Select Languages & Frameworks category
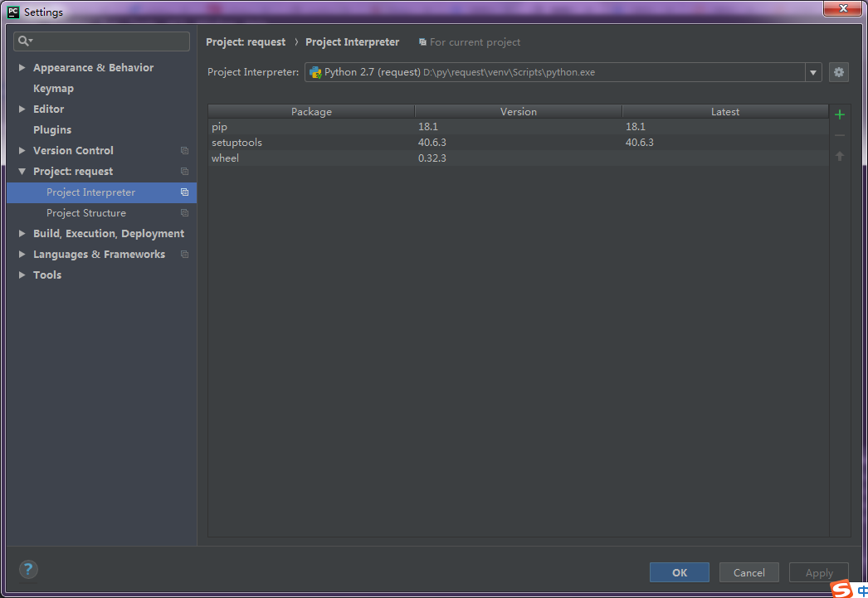This screenshot has height=598, width=868. click(99, 255)
